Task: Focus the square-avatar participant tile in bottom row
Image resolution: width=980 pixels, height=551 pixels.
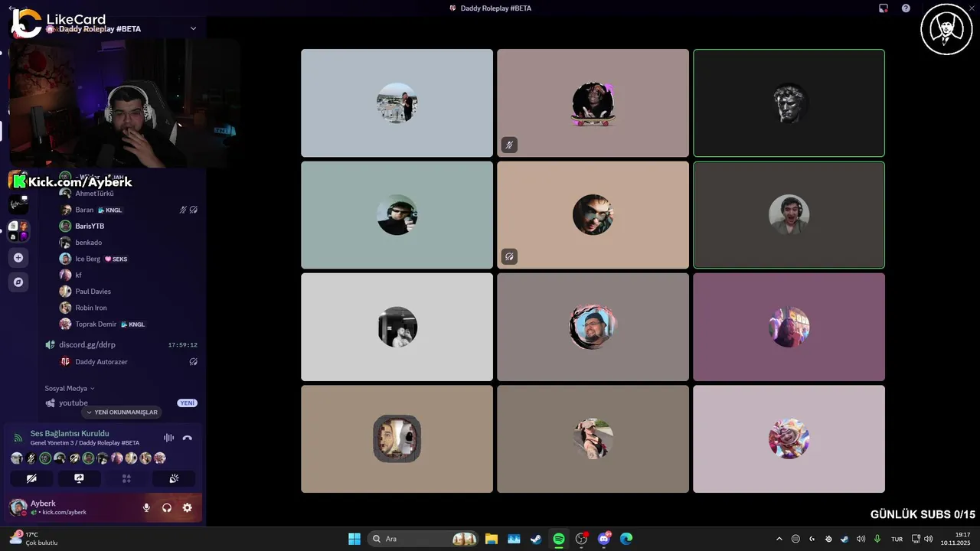Action: [397, 439]
